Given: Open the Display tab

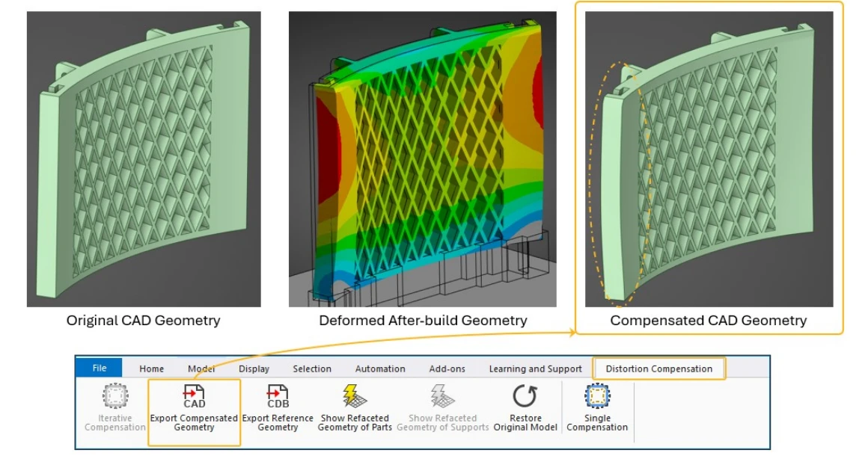Looking at the screenshot, I should click(253, 368).
